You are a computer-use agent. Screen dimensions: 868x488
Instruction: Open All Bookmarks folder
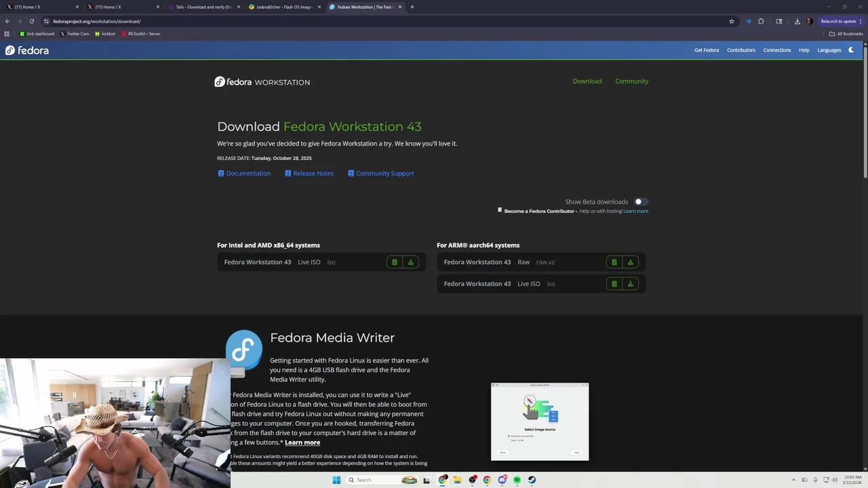pyautogui.click(x=846, y=34)
